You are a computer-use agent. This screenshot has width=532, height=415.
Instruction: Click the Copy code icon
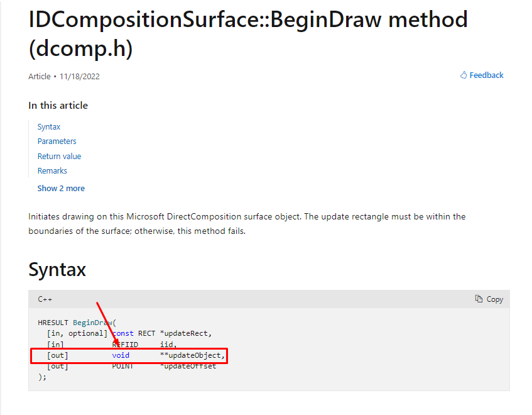coord(479,299)
